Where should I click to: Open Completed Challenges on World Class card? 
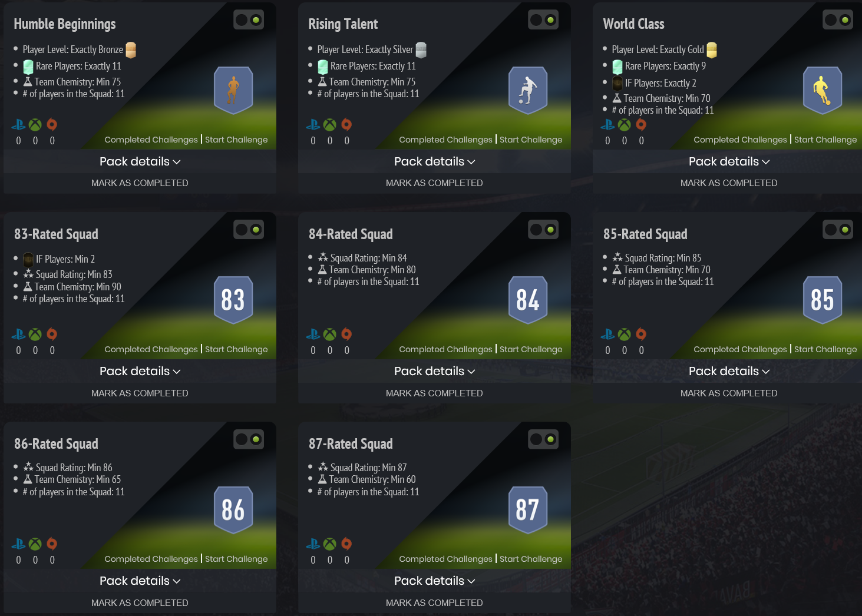coord(740,140)
